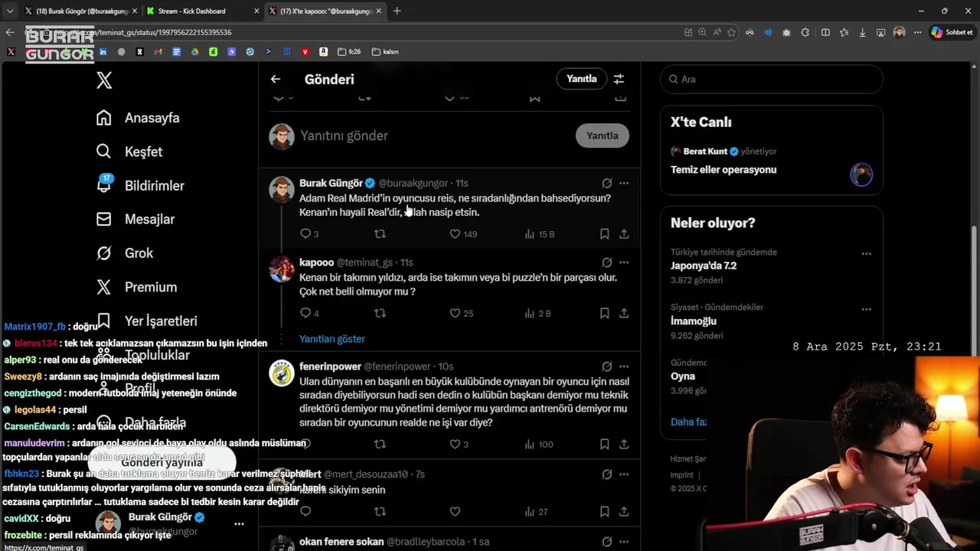Open Anasayfa in the X sidebar
This screenshot has height=551, width=980.
click(x=138, y=118)
